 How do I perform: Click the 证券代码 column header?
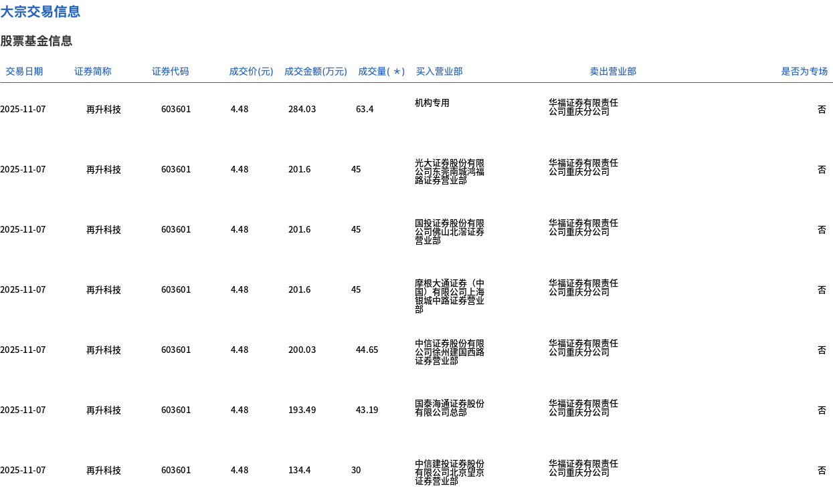(x=170, y=72)
